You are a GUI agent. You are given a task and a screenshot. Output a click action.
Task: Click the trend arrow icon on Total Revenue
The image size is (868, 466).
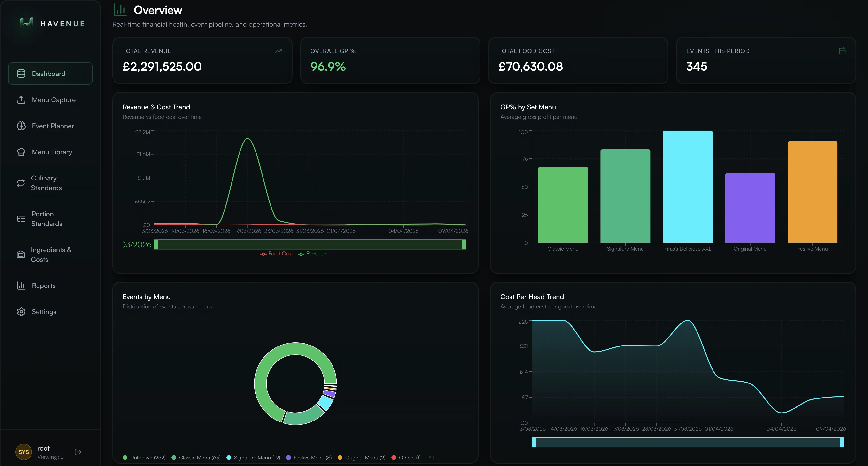click(x=278, y=51)
